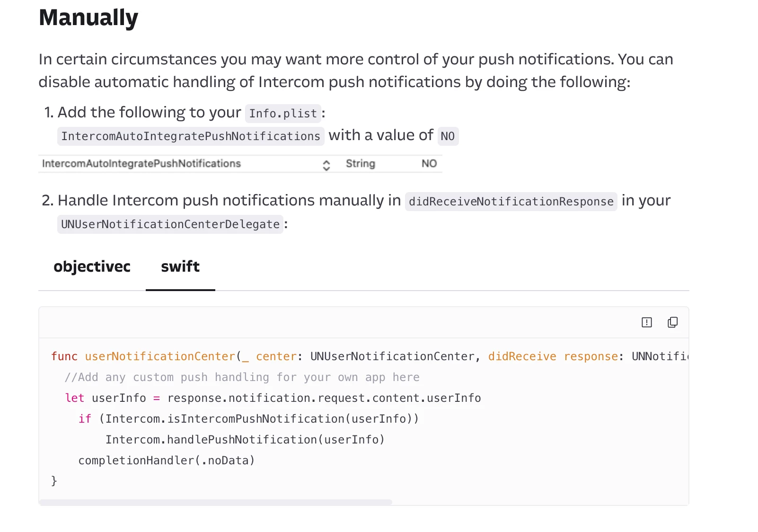
Task: Click the Manually section heading
Action: 88,18
